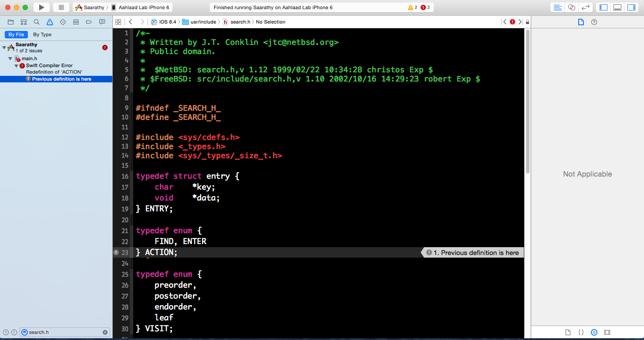Screen dimensions: 644x340
Task: Open the Project navigator
Action: point(11,22)
